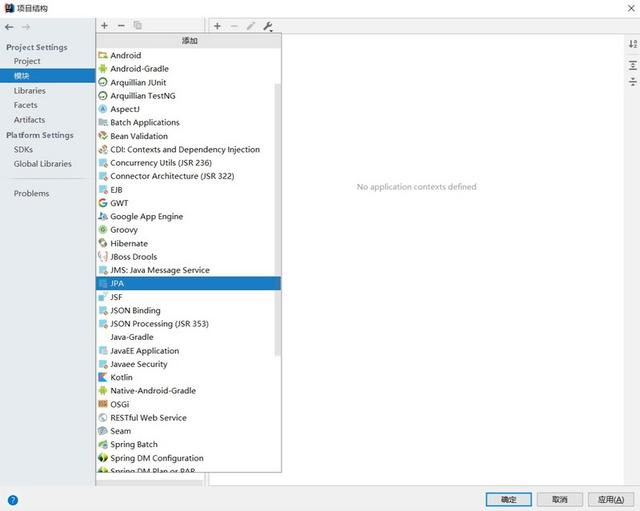Viewport: 640px width, 511px height.
Task: Open SDKs under Platform Settings
Action: pyautogui.click(x=23, y=149)
